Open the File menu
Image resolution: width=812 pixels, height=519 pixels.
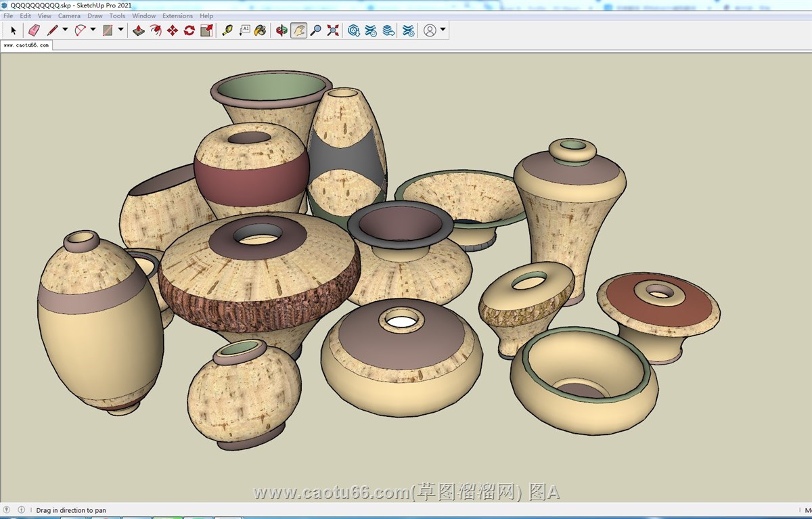pos(8,16)
